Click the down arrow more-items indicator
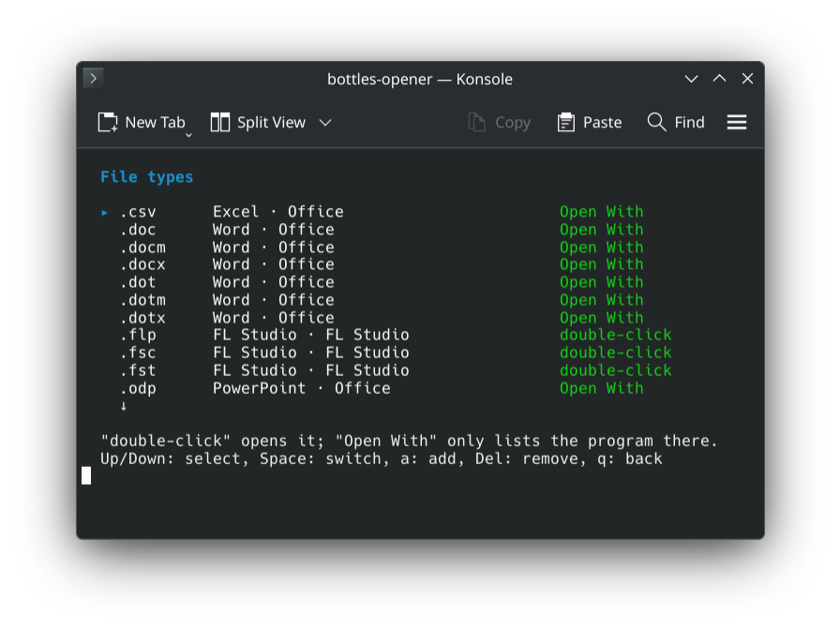Screen dimensions: 840x629 [x=124, y=406]
